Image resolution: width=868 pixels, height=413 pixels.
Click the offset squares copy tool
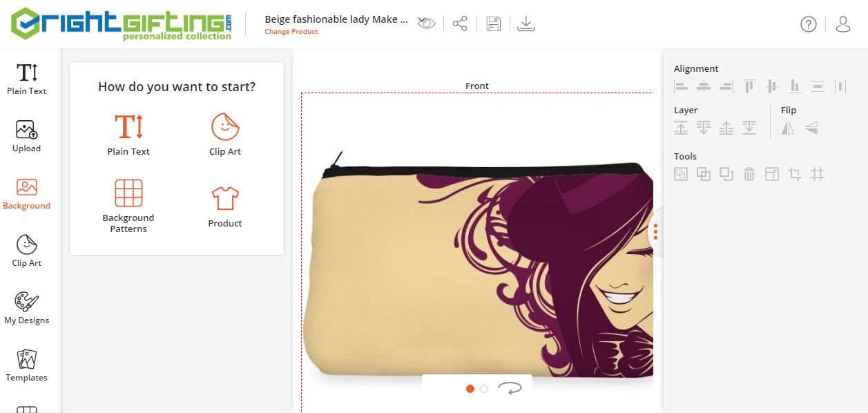tap(726, 174)
